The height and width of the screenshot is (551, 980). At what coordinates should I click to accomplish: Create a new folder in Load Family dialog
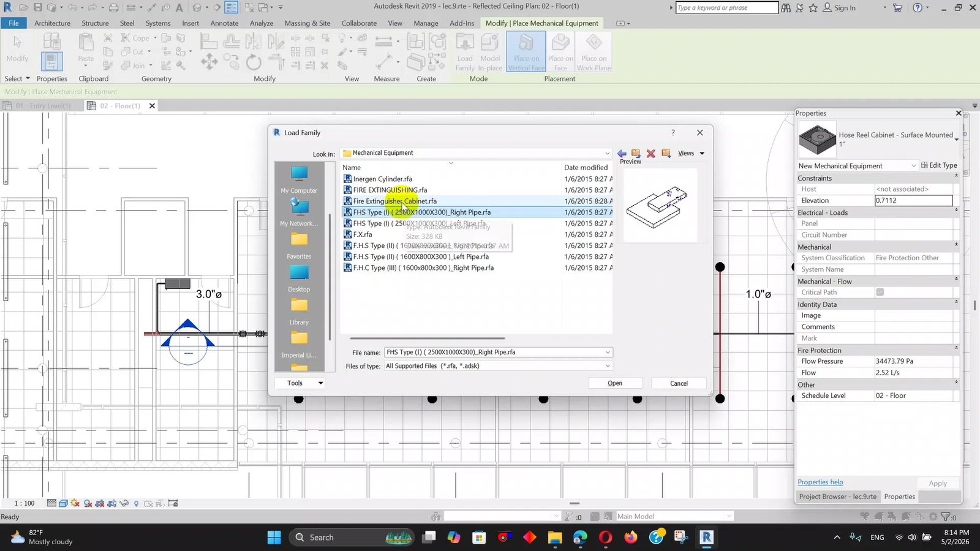click(666, 153)
